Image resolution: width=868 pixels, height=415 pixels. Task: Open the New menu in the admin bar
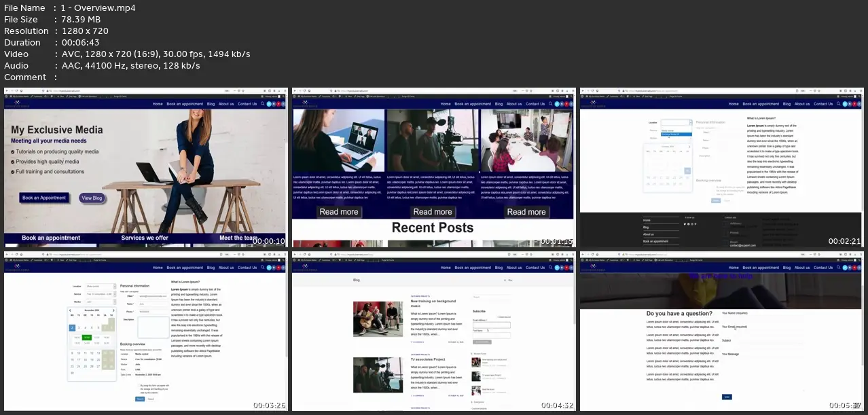point(60,96)
